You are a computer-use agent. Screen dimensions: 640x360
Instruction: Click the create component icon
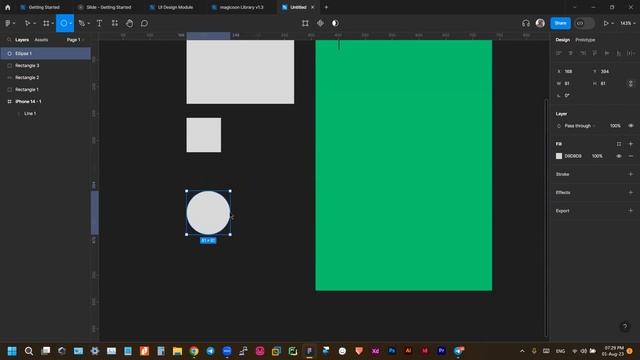320,23
